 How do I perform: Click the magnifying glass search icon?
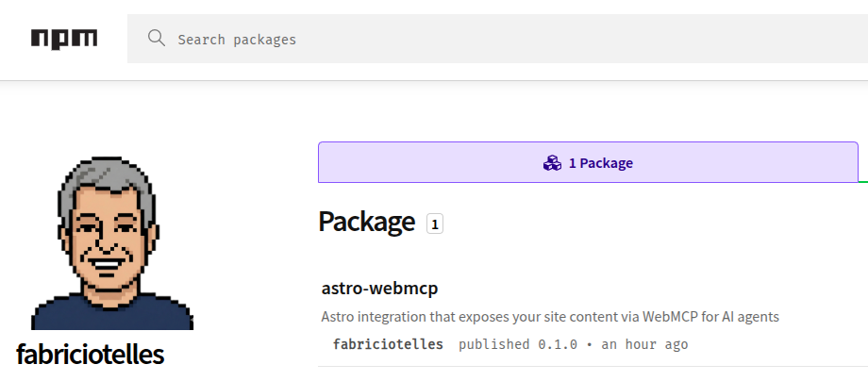156,39
